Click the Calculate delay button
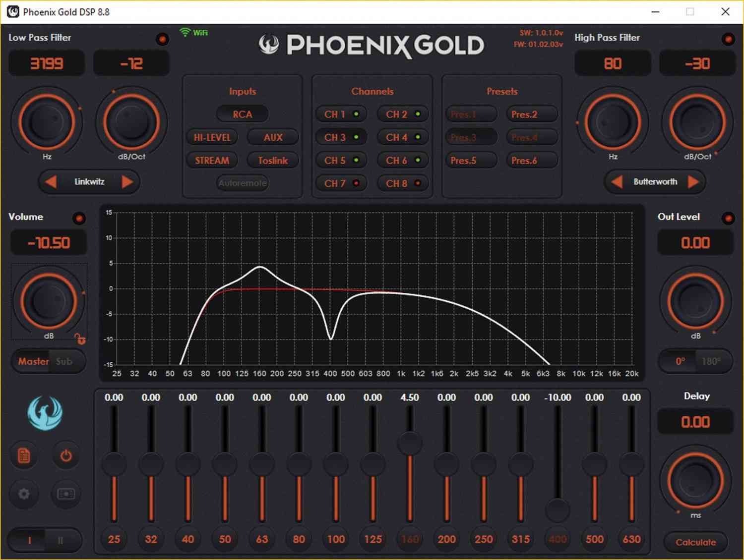 click(695, 542)
